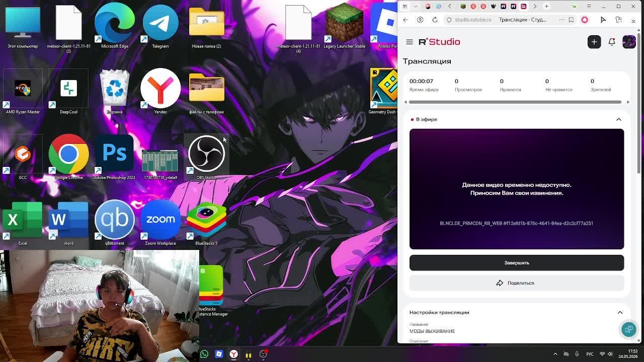Open WhatsApp from the taskbar

204,354
